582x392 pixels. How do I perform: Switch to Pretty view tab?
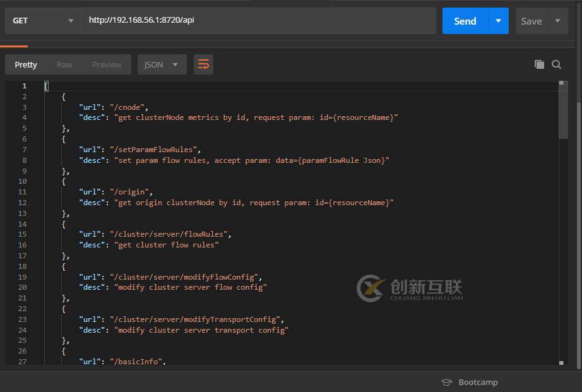coord(26,64)
